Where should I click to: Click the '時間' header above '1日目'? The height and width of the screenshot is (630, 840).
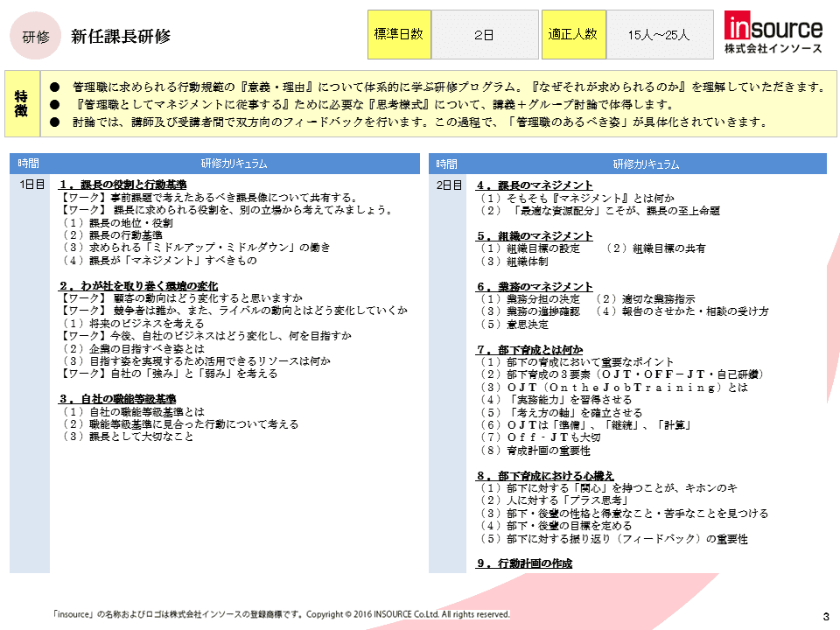coord(28,164)
